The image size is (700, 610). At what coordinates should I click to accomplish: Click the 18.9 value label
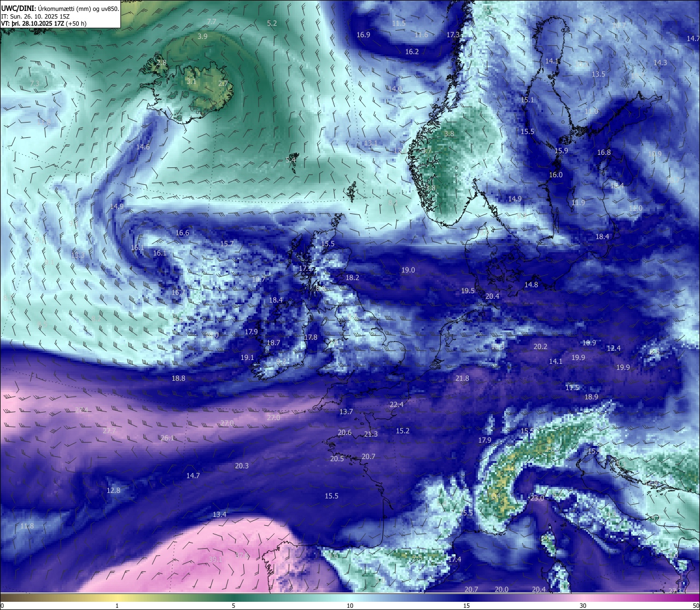click(x=591, y=397)
